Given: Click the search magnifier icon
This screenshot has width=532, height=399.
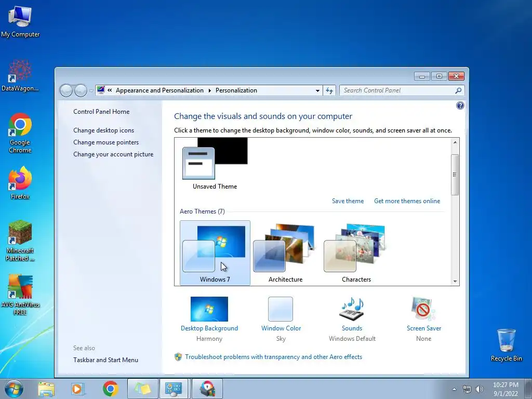Looking at the screenshot, I should point(458,90).
